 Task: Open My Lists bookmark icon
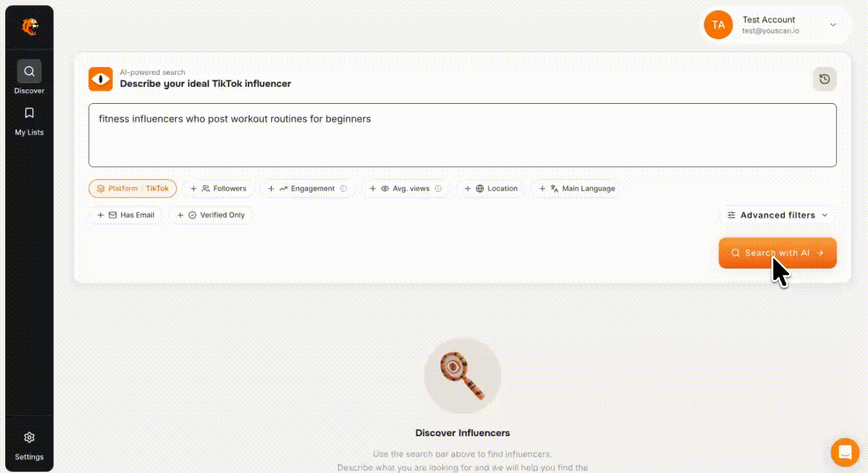[29, 113]
